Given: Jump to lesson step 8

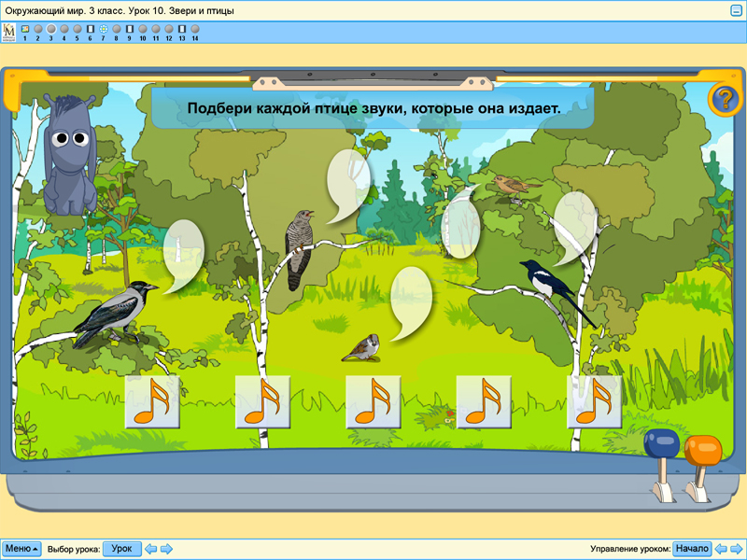Looking at the screenshot, I should tap(116, 29).
